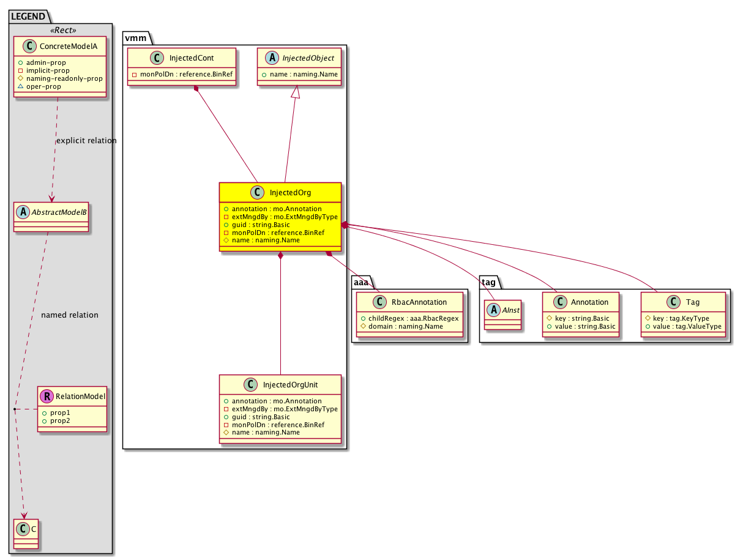The width and height of the screenshot is (743, 560).
Task: Click the InjectedOrgUnit class icon
Action: point(250,385)
